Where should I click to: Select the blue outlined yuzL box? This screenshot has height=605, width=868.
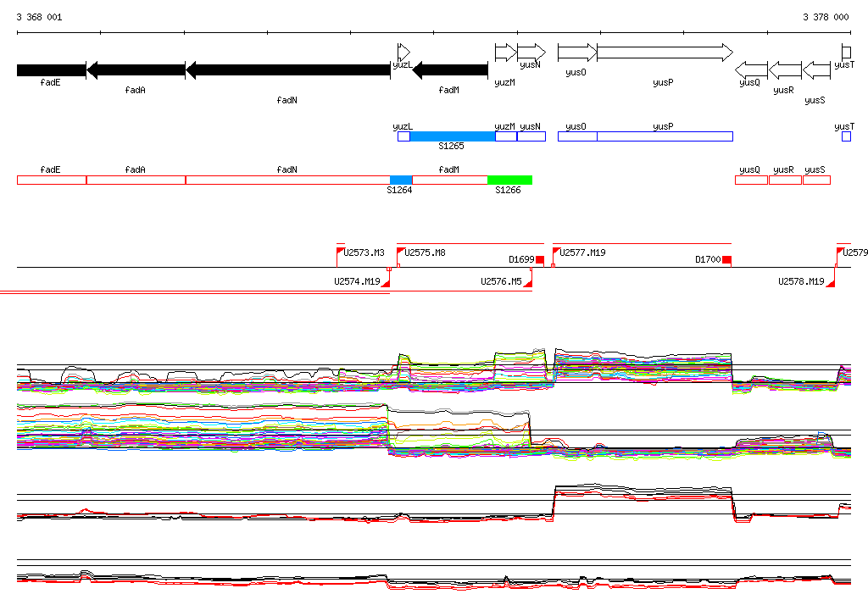click(x=404, y=136)
